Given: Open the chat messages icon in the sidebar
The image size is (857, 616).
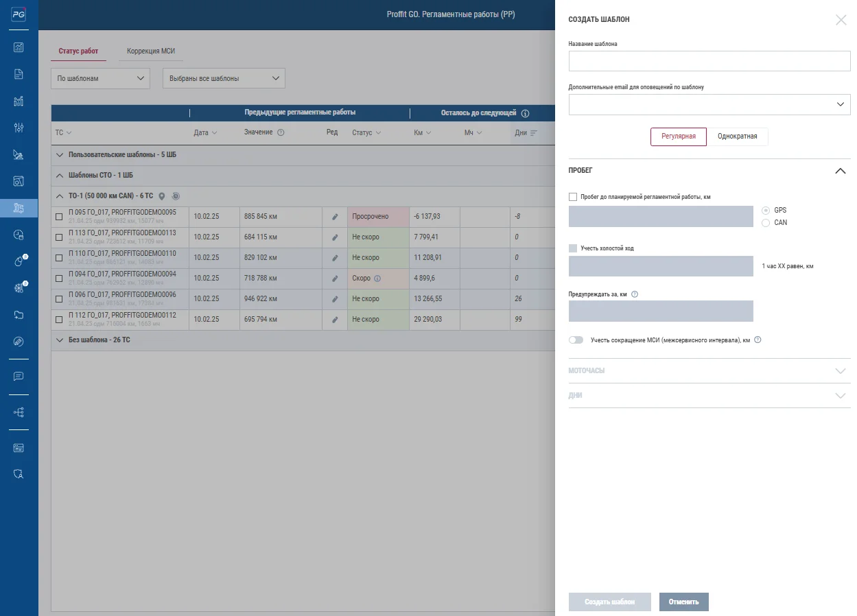Looking at the screenshot, I should point(19,377).
